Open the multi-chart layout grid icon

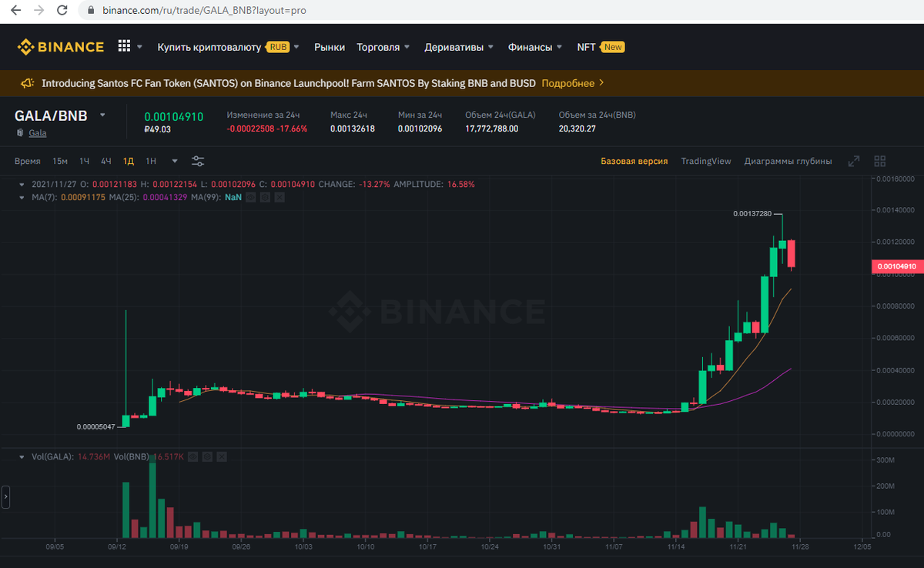tap(880, 161)
